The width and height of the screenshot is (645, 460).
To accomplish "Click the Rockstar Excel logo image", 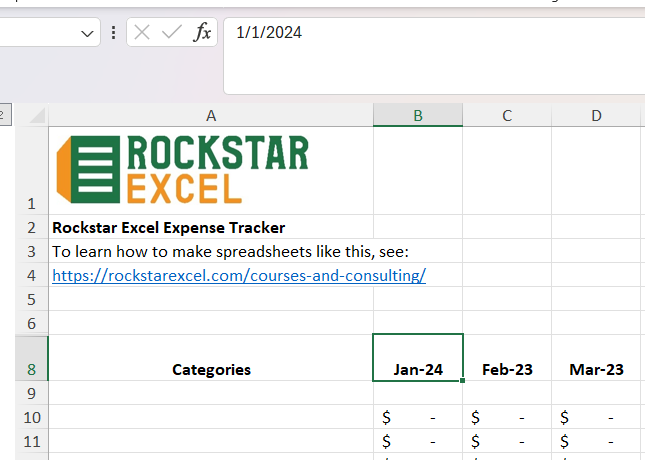I will point(183,169).
